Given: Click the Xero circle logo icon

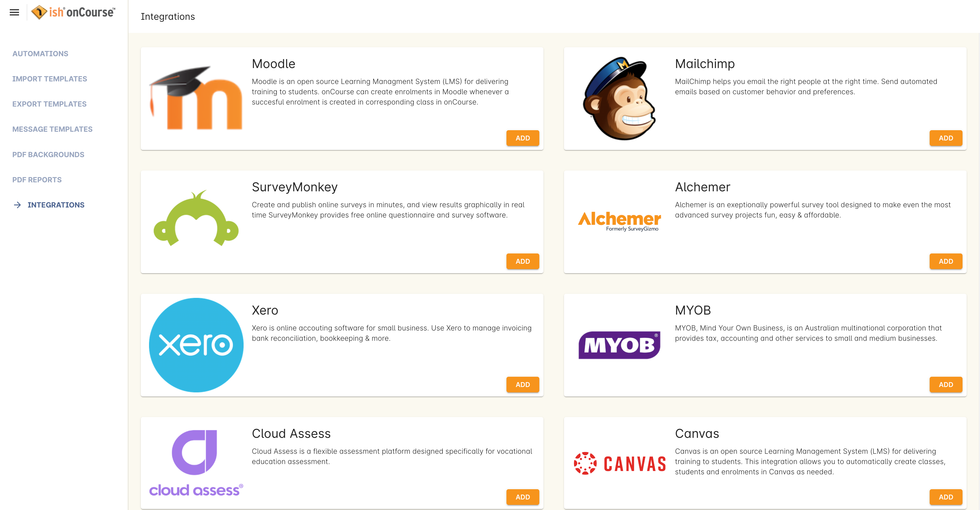Looking at the screenshot, I should coord(196,345).
